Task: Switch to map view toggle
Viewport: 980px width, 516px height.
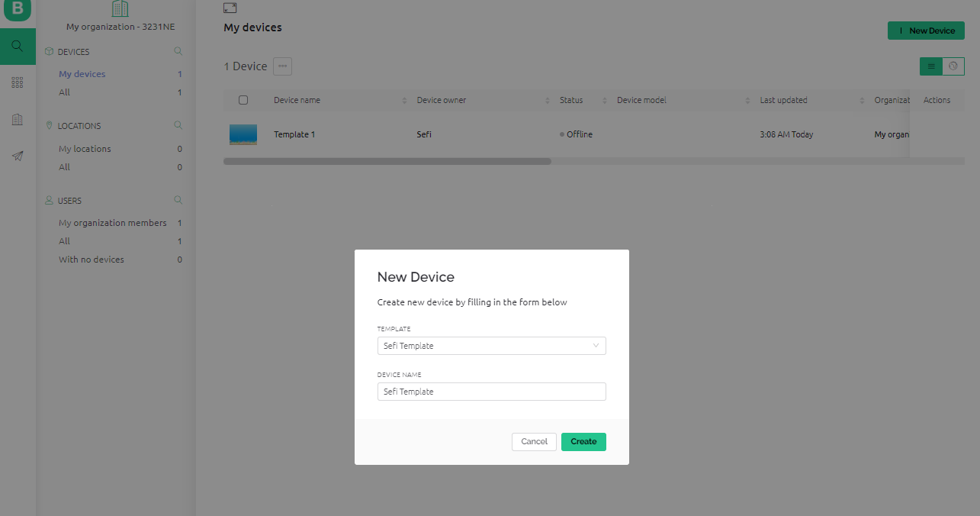Action: click(953, 66)
